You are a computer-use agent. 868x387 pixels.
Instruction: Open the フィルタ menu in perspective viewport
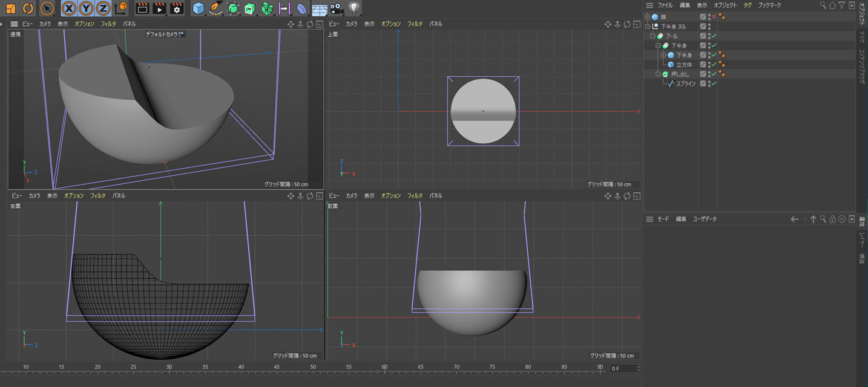108,24
